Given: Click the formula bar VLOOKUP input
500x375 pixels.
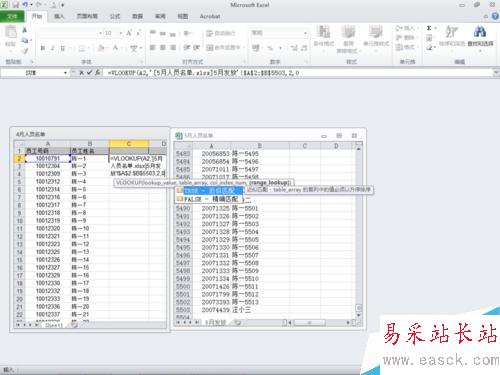Looking at the screenshot, I should (x=298, y=72).
